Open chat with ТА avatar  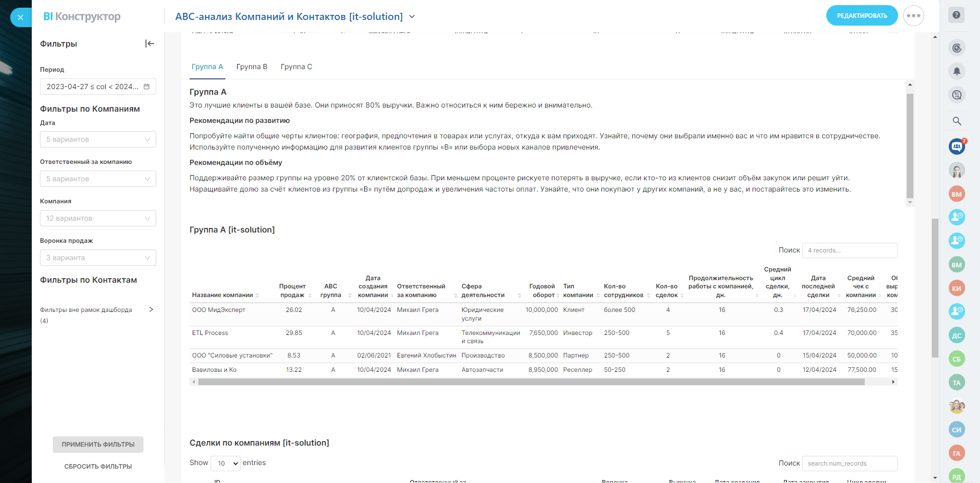coord(956,383)
